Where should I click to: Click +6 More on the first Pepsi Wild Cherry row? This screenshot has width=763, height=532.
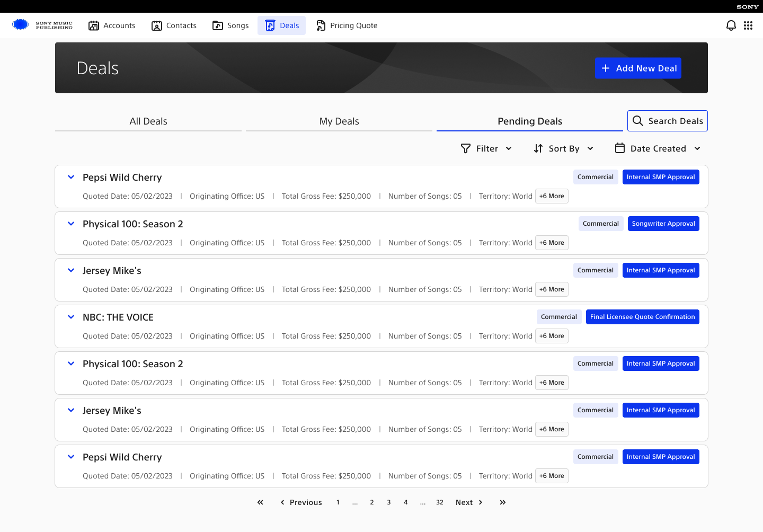[552, 196]
